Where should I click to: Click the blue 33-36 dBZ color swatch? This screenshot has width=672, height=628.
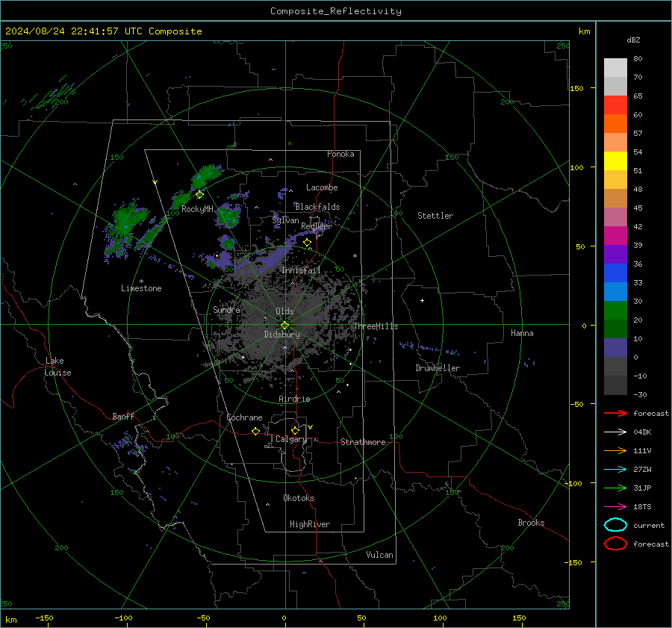[615, 273]
